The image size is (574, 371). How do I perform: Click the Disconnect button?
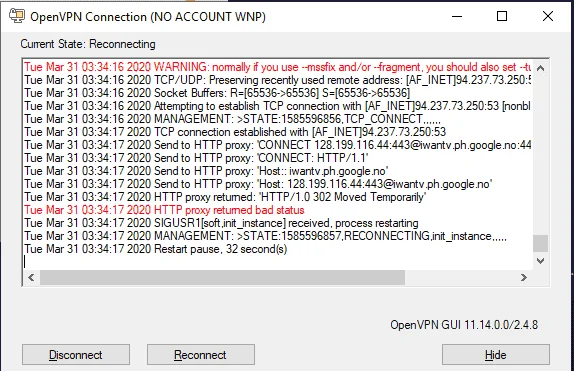(76, 355)
